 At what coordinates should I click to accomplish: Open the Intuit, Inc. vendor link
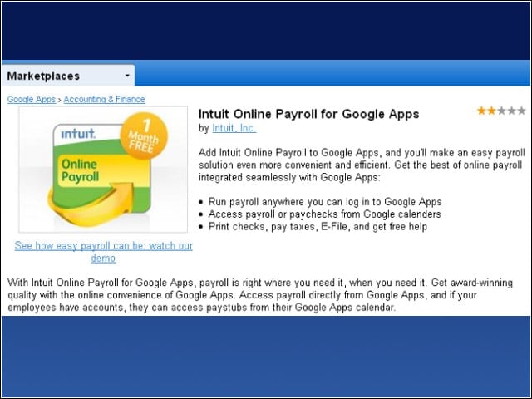click(x=234, y=128)
